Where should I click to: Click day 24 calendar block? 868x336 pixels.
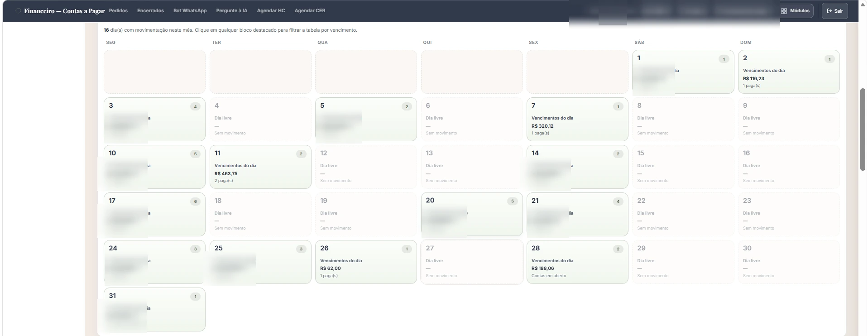pyautogui.click(x=154, y=262)
